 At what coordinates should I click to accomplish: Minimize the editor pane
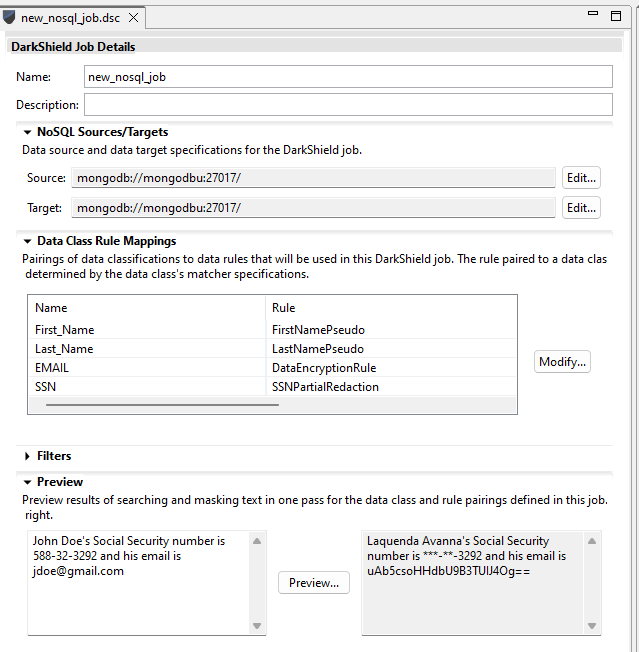593,14
